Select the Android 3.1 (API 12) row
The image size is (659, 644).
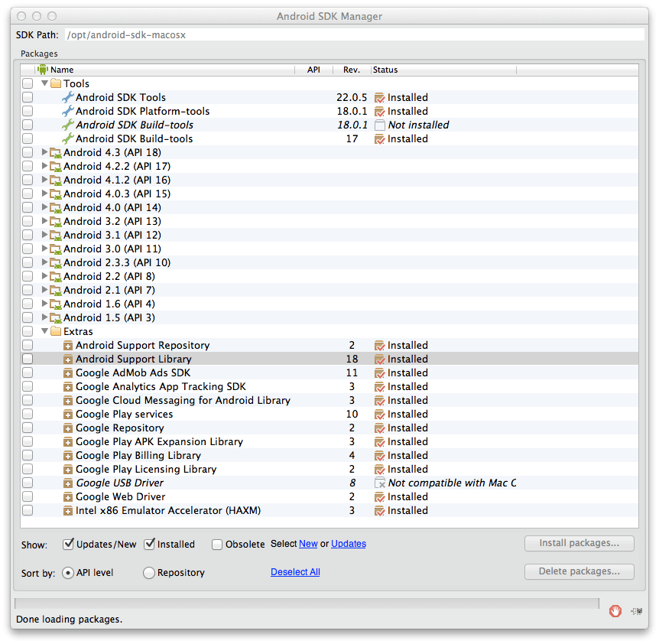[329, 235]
